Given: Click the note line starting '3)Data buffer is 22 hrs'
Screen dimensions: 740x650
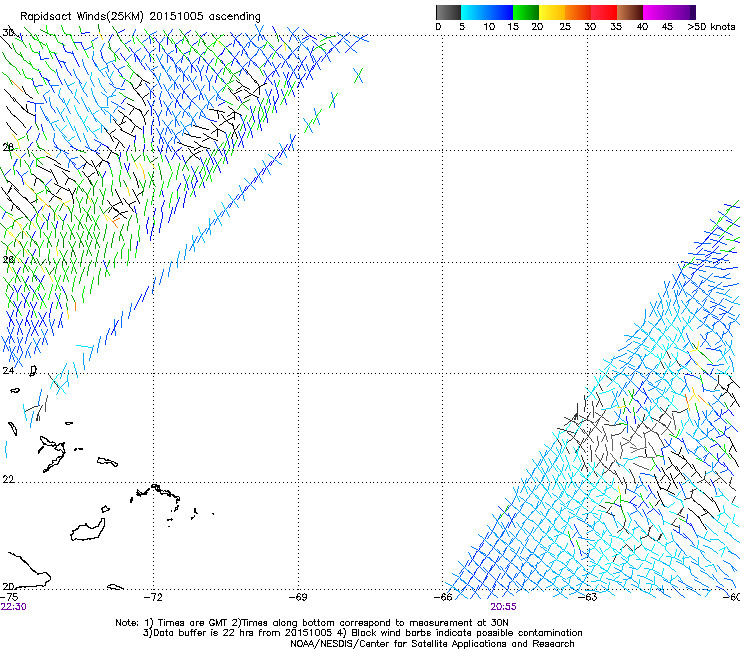Looking at the screenshot, I should (x=362, y=633).
